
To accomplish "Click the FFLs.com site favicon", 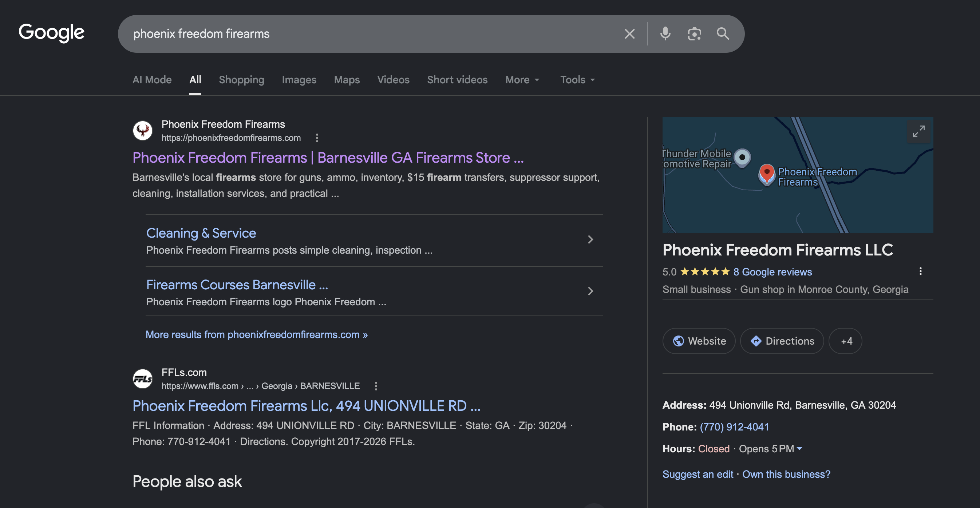I will [143, 379].
